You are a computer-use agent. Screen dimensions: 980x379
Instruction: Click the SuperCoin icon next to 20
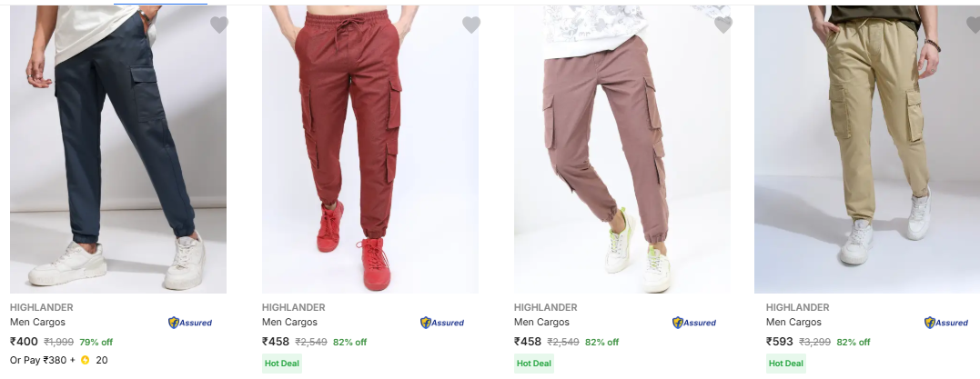[85, 360]
